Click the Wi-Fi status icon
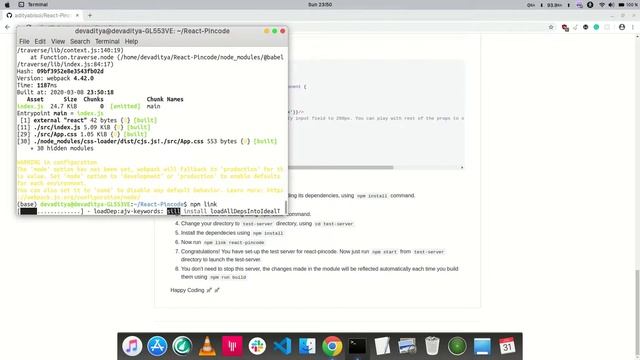Viewport: 640px width, 360px height. point(602,5)
